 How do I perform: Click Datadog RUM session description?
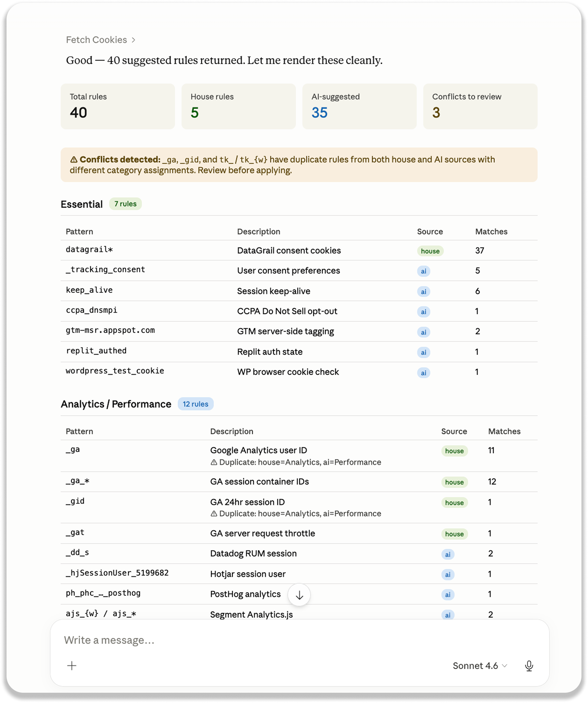[x=253, y=554]
